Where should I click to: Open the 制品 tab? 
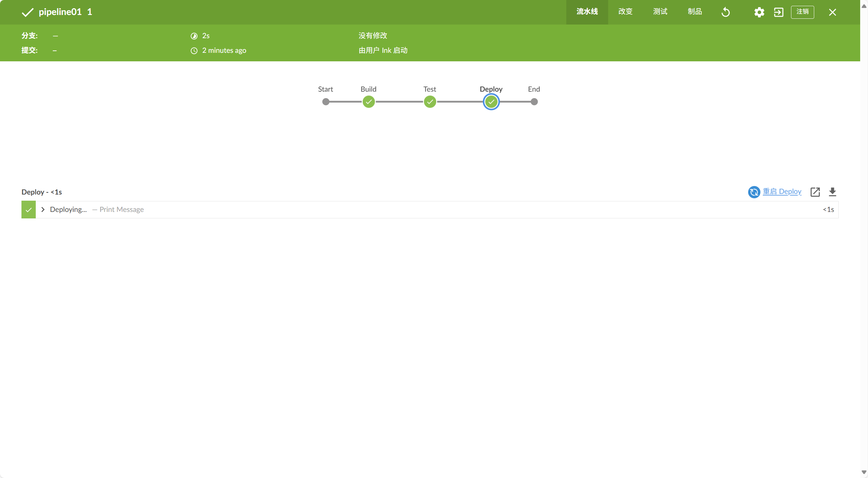tap(695, 12)
